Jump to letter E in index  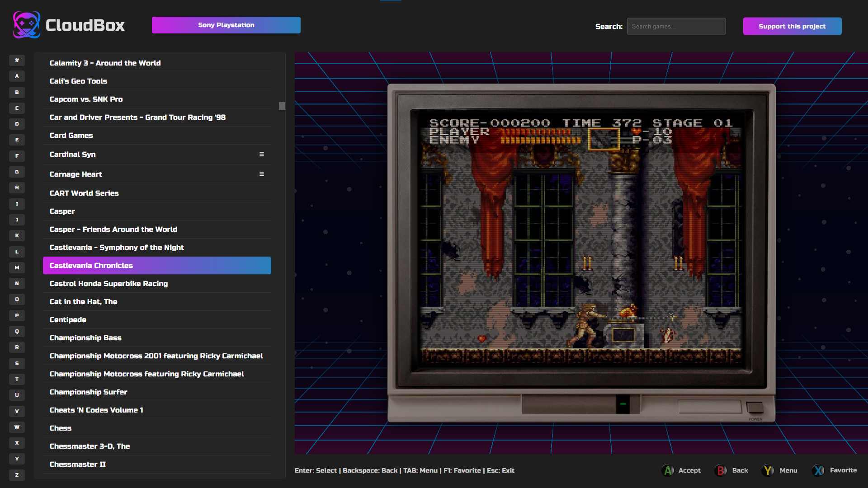[17, 140]
